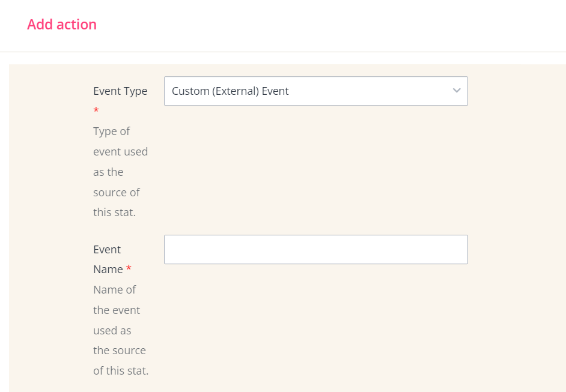Open the Event Type dropdown
The height and width of the screenshot is (392, 566).
click(x=315, y=91)
